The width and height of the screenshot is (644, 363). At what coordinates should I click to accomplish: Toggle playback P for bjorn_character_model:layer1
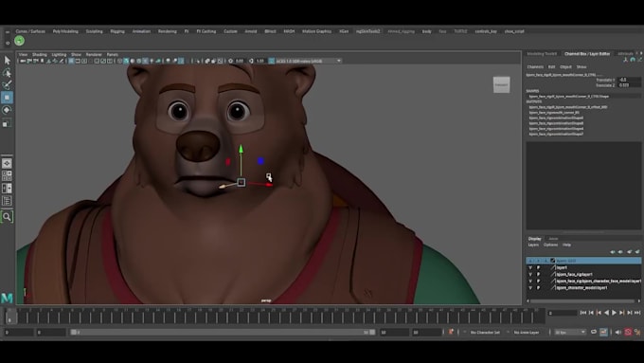[x=539, y=288]
